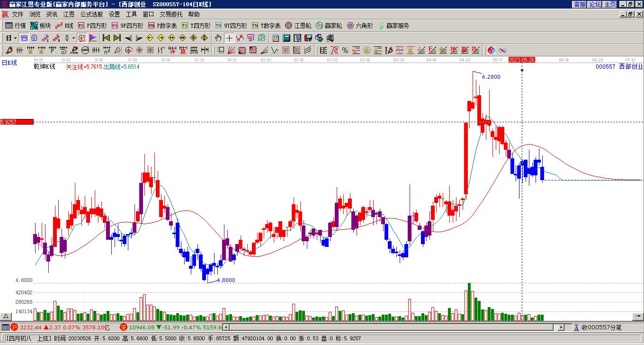Click the 乾坤K线 indicator label
This screenshot has height=345, width=644.
click(x=45, y=67)
